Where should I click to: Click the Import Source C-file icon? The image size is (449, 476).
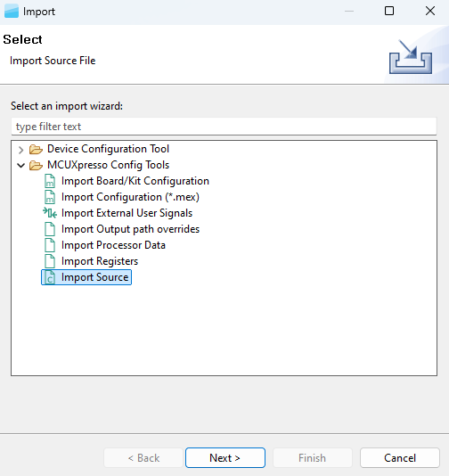pyautogui.click(x=50, y=277)
